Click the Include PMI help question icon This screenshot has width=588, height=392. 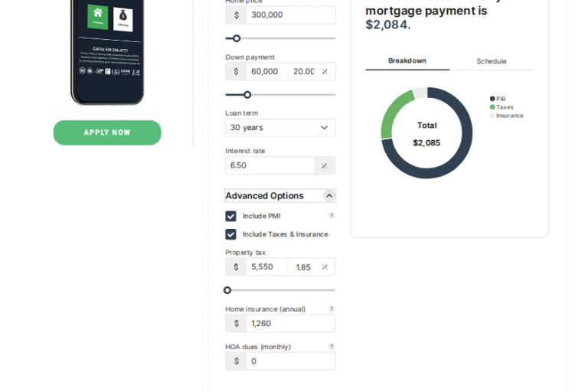click(x=332, y=216)
